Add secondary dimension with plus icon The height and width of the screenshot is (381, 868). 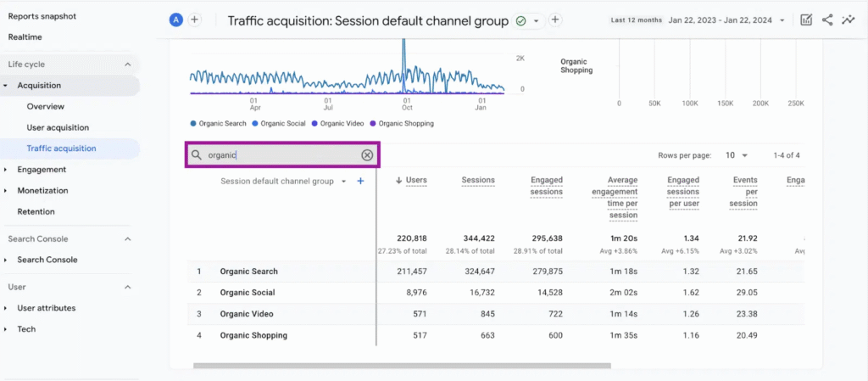click(360, 181)
